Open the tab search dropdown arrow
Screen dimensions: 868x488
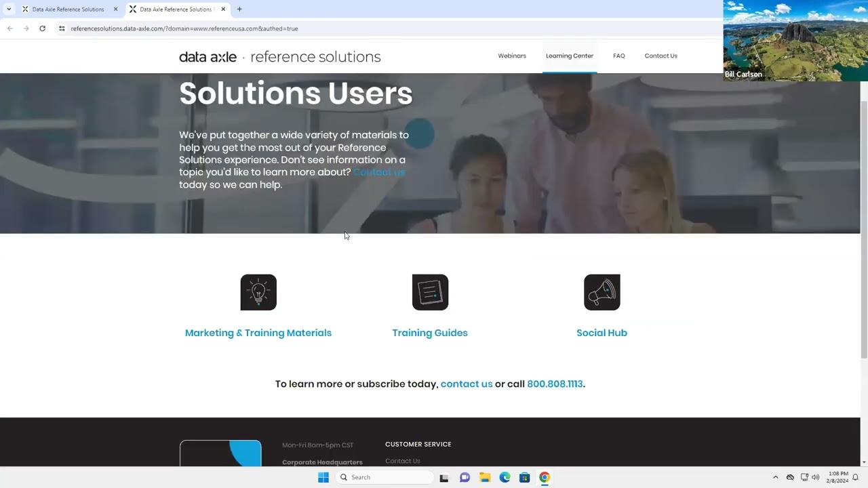pyautogui.click(x=9, y=9)
